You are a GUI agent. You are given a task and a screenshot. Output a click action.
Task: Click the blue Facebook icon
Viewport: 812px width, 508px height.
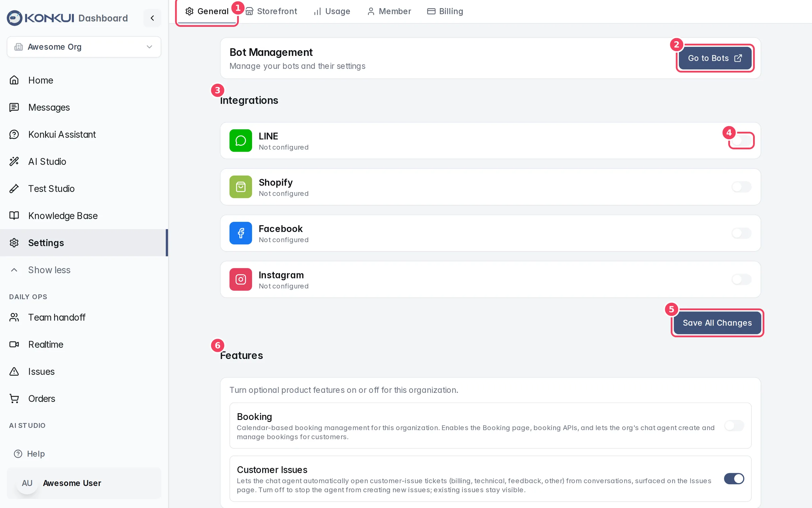click(241, 233)
